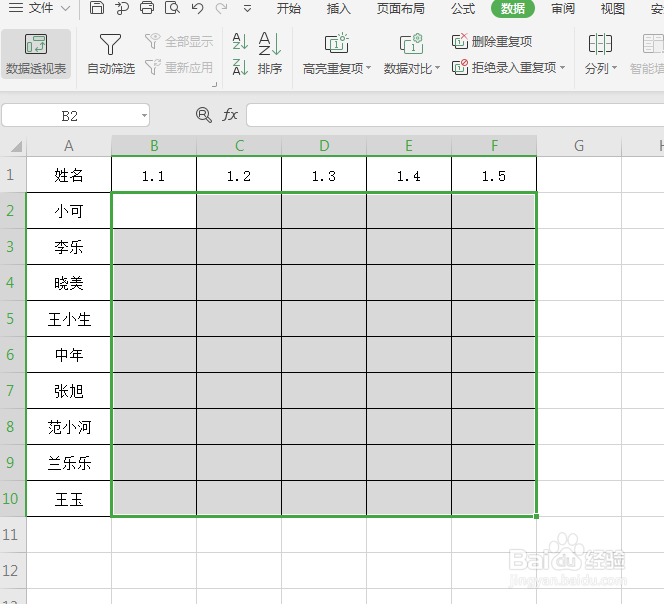Click the header cell 1.3
The width and height of the screenshot is (664, 604).
tap(324, 175)
